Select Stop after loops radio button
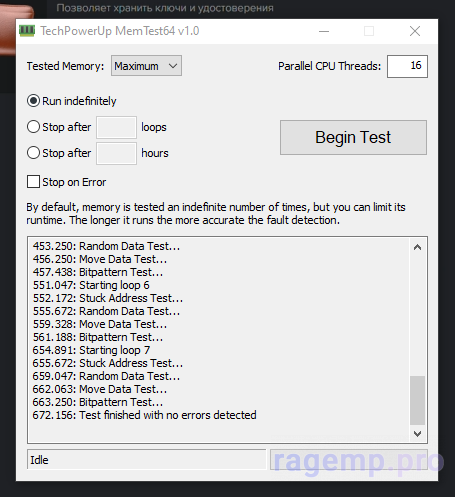 (34, 127)
